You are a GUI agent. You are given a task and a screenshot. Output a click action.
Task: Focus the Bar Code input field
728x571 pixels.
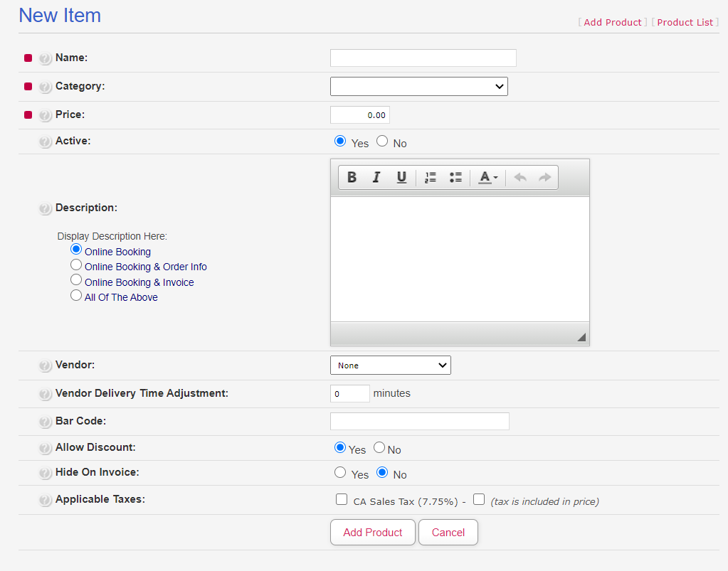pos(420,421)
